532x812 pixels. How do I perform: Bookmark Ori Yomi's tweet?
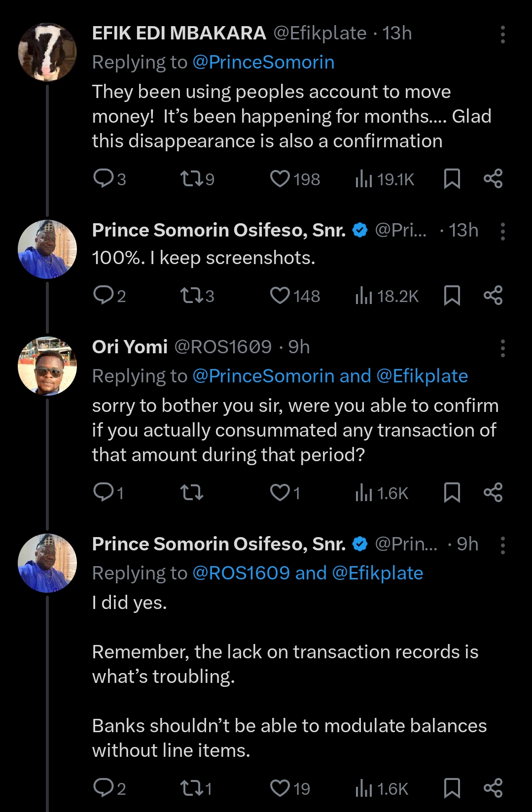point(452,492)
